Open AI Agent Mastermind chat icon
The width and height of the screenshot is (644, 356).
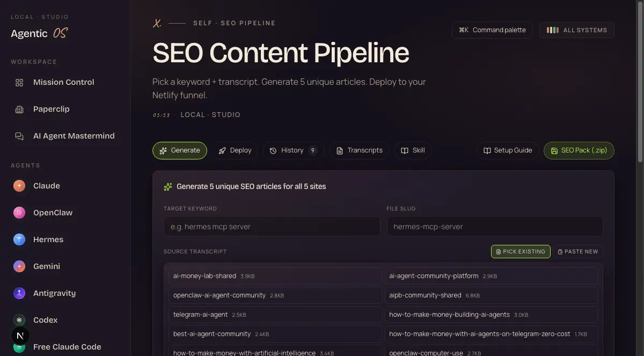(x=19, y=136)
